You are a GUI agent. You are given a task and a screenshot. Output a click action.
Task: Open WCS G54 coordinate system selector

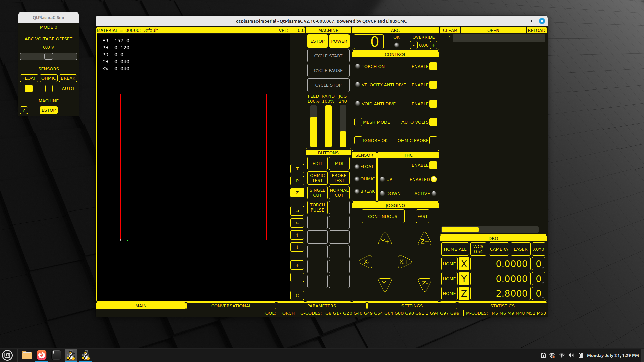click(x=478, y=249)
